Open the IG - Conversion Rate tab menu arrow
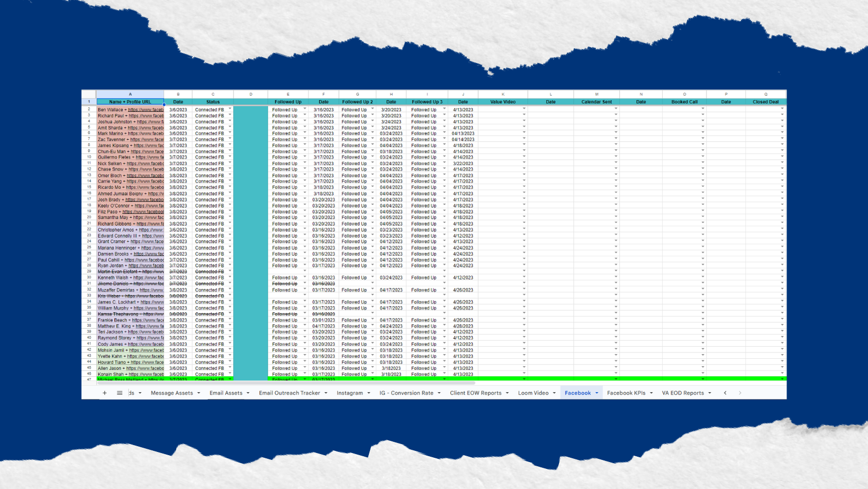This screenshot has width=868, height=489. pyautogui.click(x=439, y=393)
